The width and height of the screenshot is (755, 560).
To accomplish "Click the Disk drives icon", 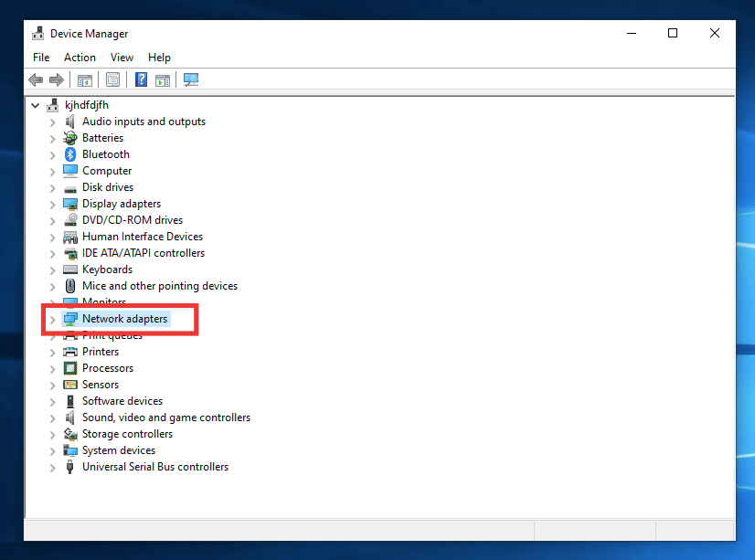I will [x=70, y=189].
